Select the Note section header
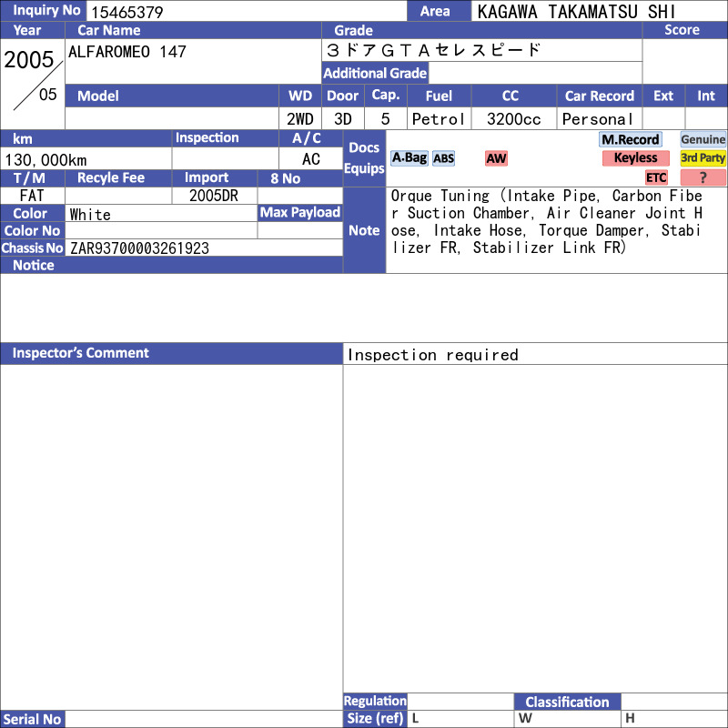Screen dimensions: 728x728 coord(364,230)
